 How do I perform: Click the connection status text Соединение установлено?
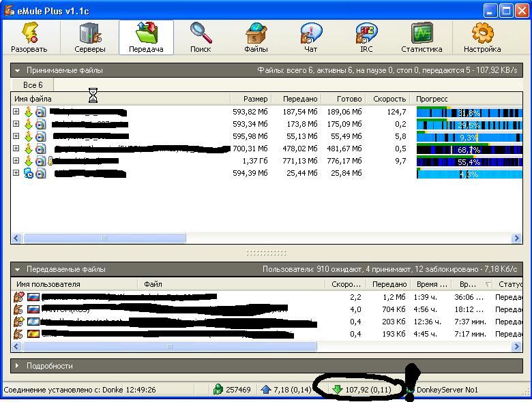click(x=63, y=390)
